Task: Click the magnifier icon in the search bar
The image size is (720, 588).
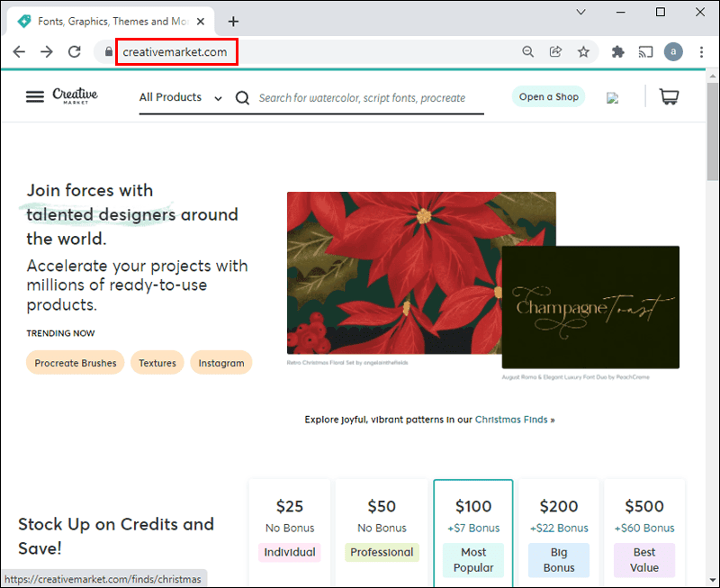Action: 241,97
